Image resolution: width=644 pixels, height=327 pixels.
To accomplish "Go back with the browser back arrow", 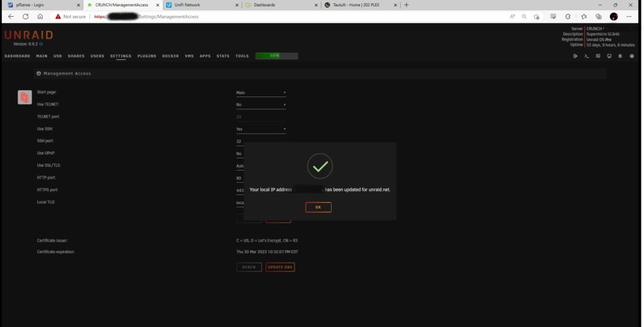I will (x=11, y=16).
